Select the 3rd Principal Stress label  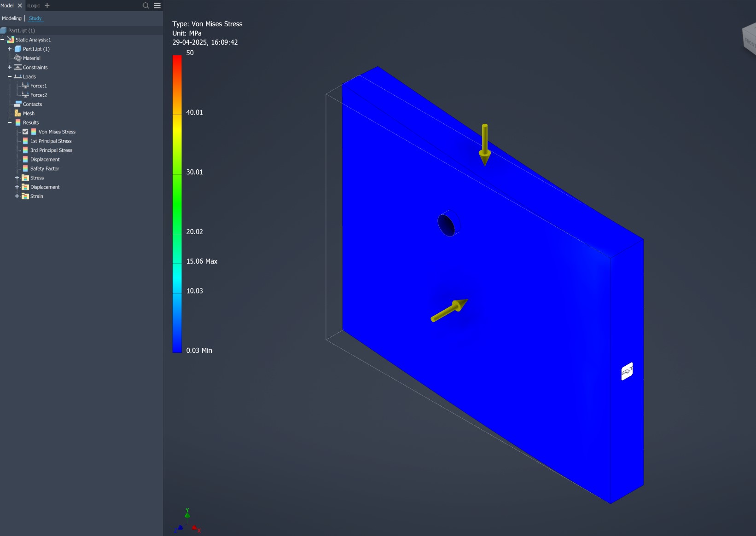pos(52,150)
